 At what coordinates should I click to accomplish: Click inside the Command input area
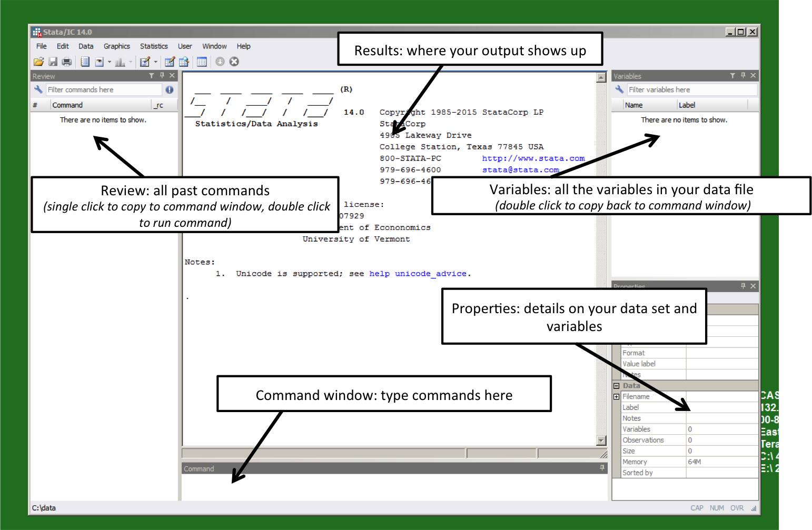[x=394, y=487]
